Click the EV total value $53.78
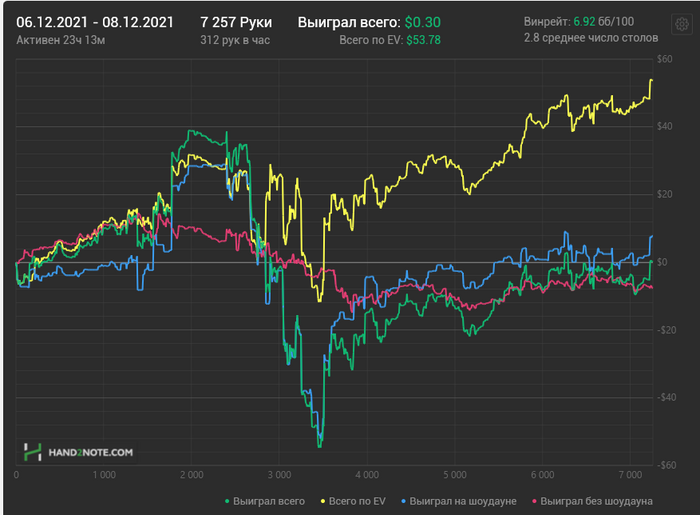700x515 pixels. 423,40
